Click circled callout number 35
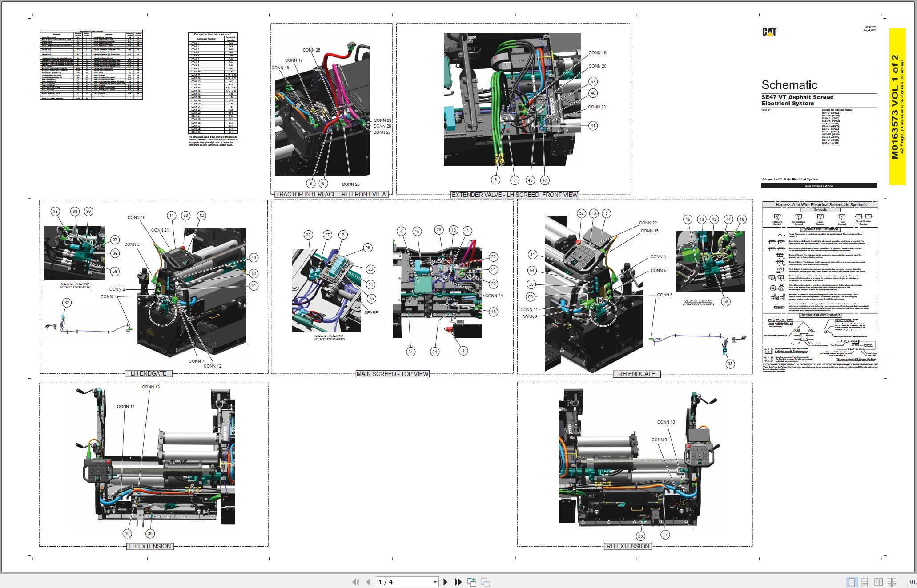917x588 pixels. (x=730, y=364)
